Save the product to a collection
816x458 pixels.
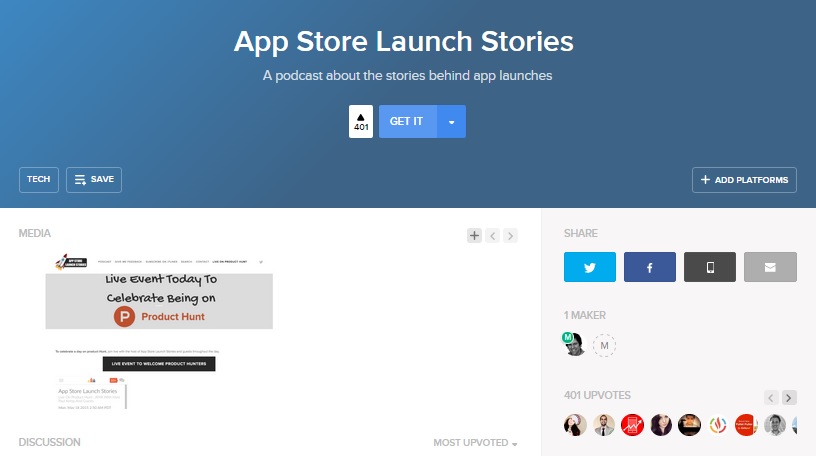pos(94,180)
